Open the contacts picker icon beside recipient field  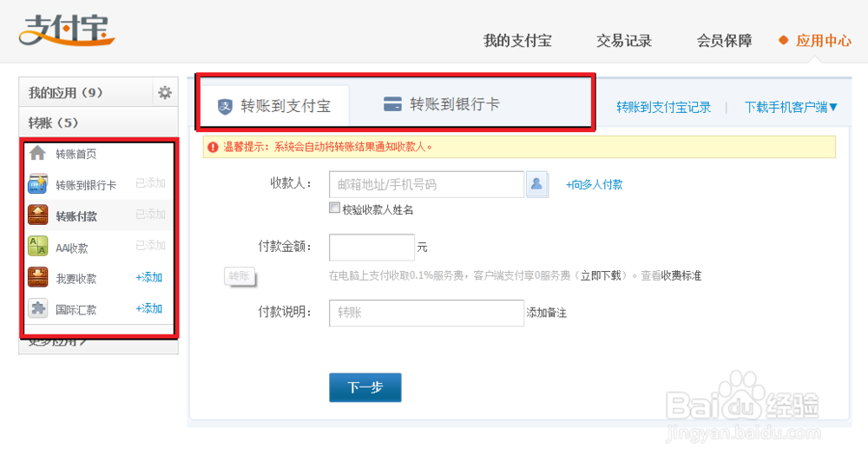point(536,184)
